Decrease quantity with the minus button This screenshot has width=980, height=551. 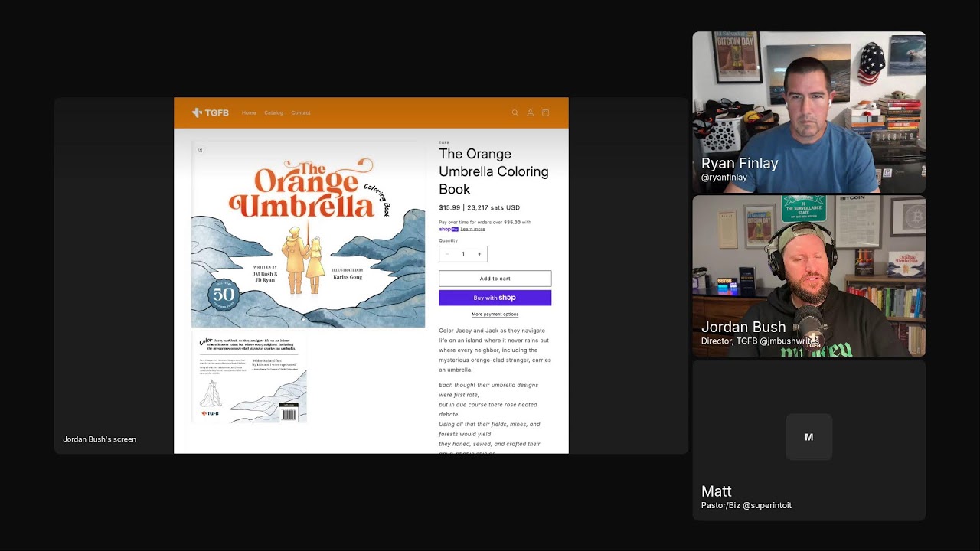point(447,254)
